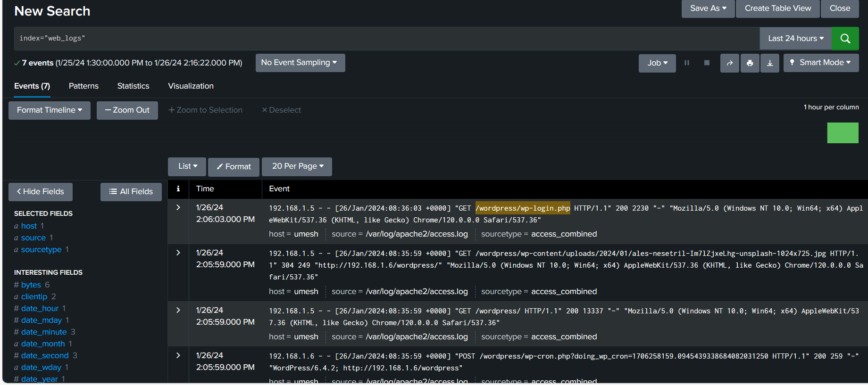The image size is (868, 385).
Task: Expand the wp-cron.php POST event row
Action: tap(178, 355)
